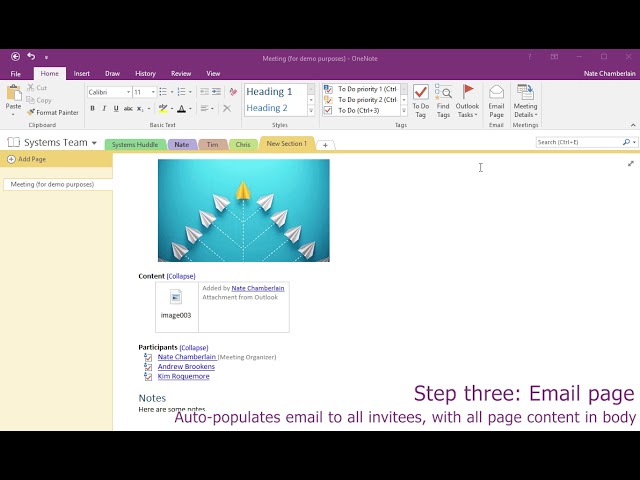Expand the Styles gallery more arrow
The height and width of the screenshot is (480, 640).
pyautogui.click(x=311, y=111)
